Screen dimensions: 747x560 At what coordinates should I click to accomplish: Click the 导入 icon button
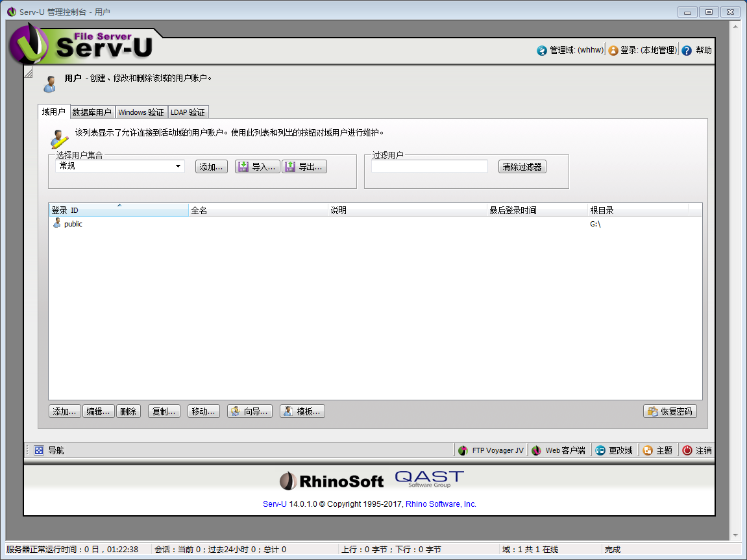click(257, 166)
